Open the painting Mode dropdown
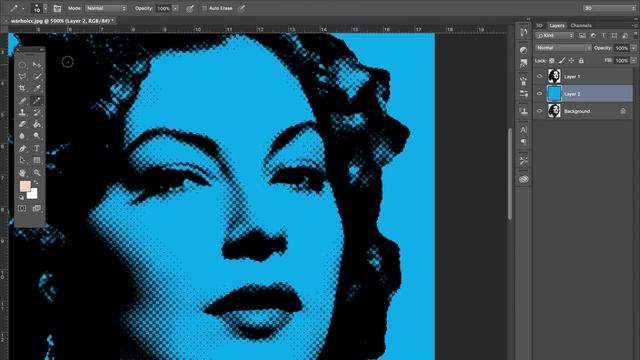This screenshot has height=360, width=640. click(106, 8)
